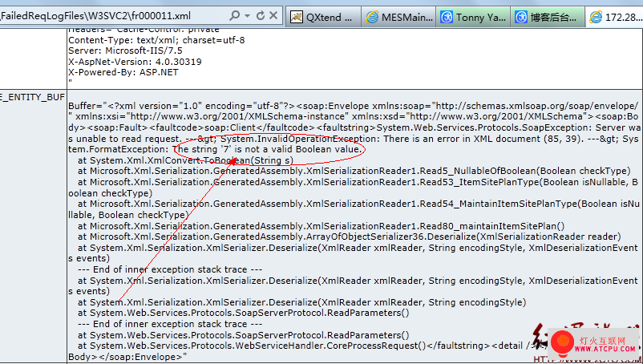Stop loading with the X icon in address bar
Screen dimensions: 643x364
point(273,16)
